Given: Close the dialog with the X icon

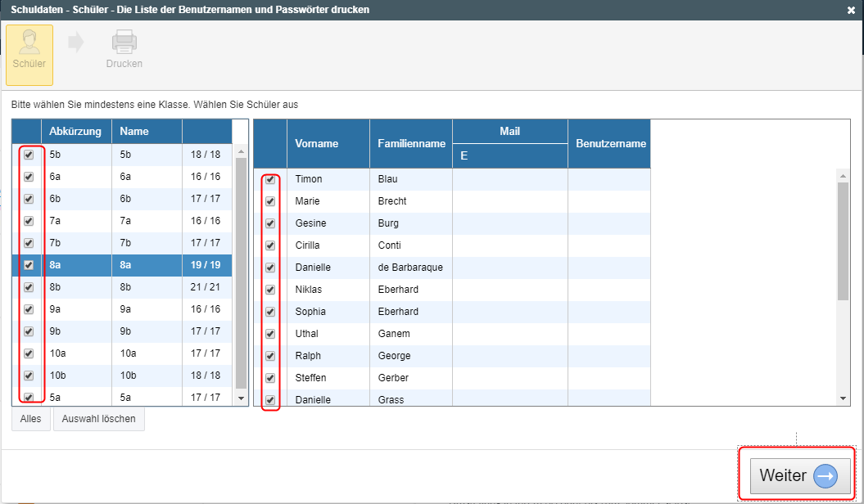Looking at the screenshot, I should pos(851,11).
